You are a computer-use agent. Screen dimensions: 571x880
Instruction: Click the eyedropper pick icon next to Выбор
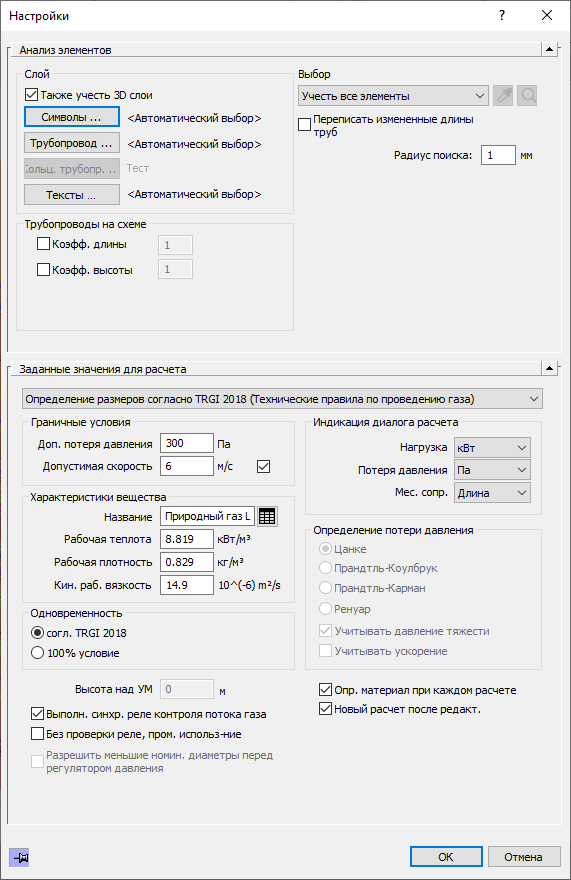[504, 96]
